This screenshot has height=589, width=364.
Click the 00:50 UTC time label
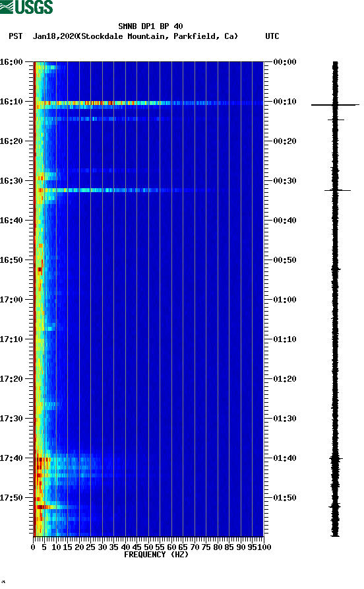coord(285,260)
